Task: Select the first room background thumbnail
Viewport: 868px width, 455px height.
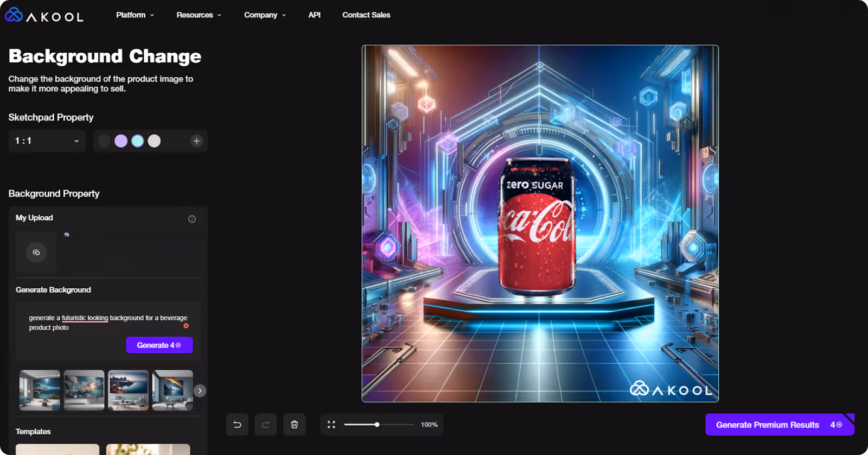Action: click(x=40, y=390)
